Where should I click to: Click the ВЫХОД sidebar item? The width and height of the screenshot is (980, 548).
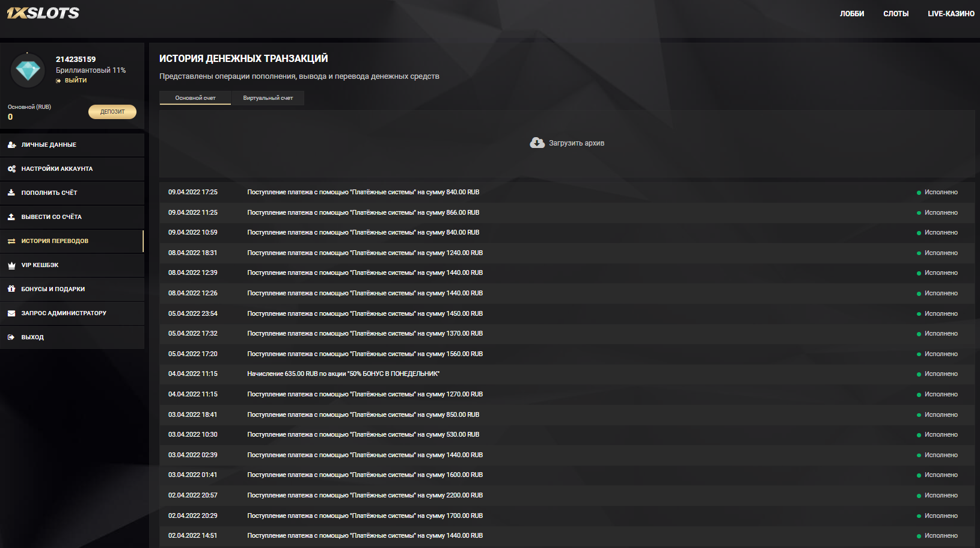32,337
